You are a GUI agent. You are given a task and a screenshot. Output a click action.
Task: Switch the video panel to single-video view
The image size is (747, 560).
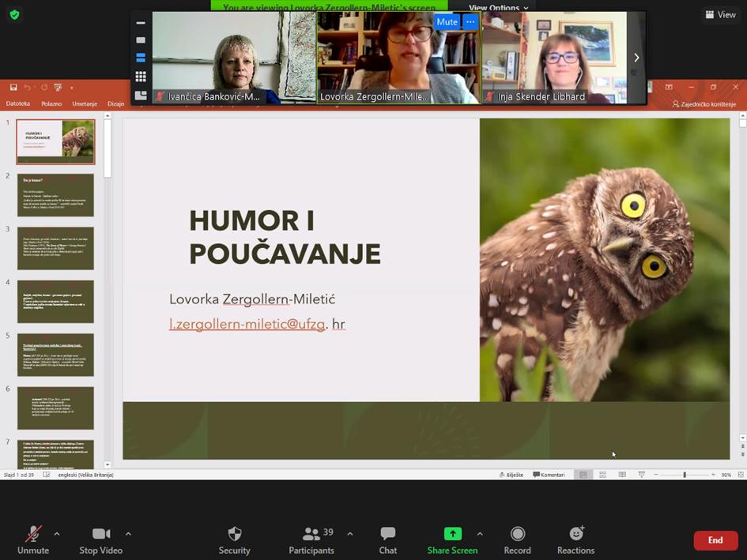click(x=141, y=40)
